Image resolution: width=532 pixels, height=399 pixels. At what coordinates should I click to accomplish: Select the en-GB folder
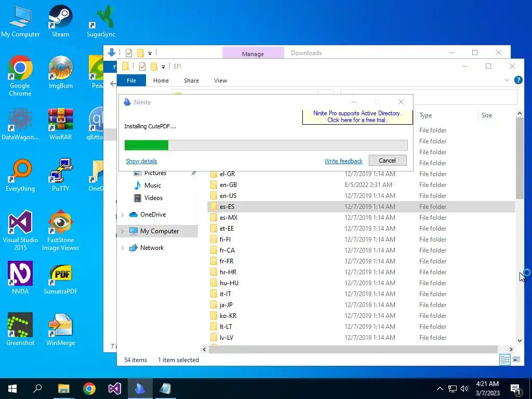click(x=228, y=185)
